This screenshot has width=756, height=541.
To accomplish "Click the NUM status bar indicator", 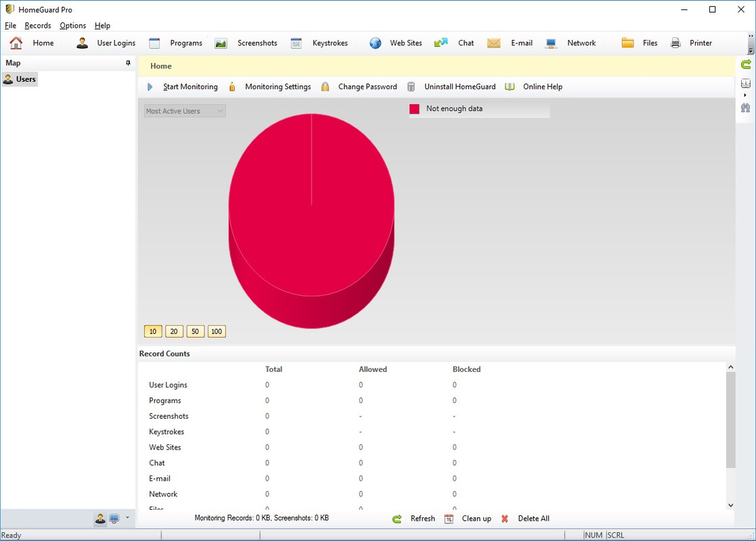I will [594, 535].
